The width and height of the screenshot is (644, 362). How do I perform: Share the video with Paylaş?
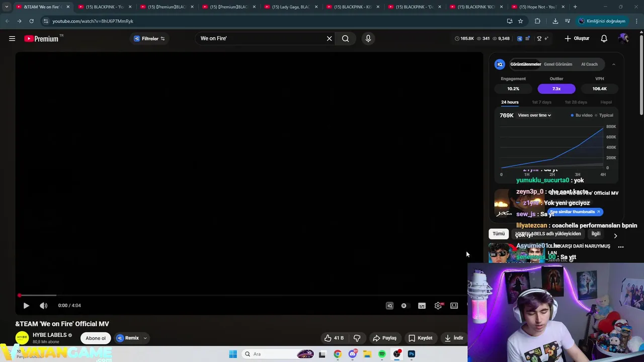tap(385, 338)
